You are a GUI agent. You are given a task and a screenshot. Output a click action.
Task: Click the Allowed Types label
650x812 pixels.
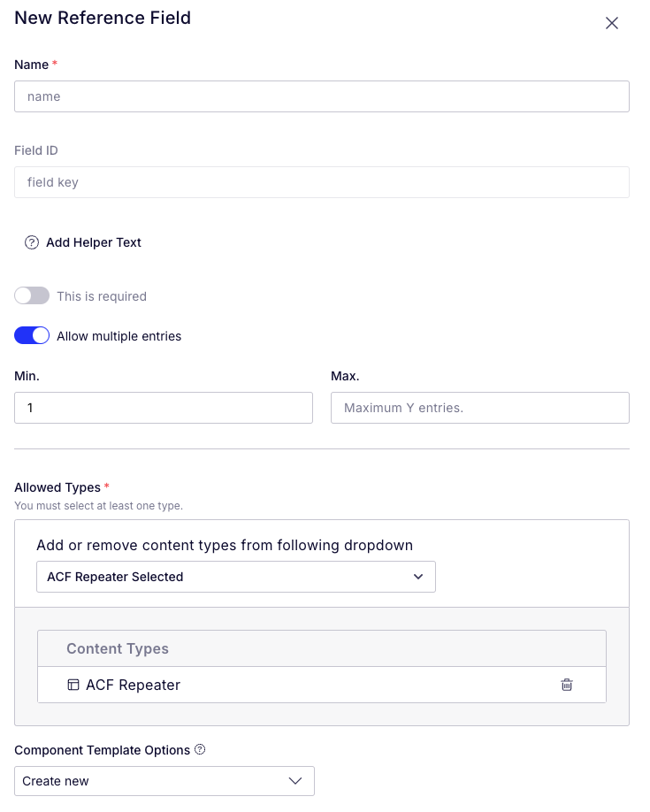pyautogui.click(x=57, y=487)
